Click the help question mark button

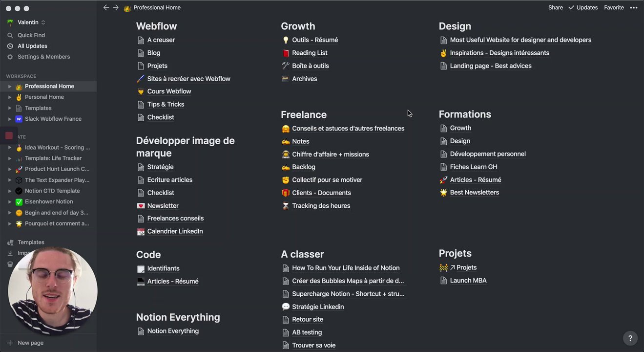click(630, 338)
